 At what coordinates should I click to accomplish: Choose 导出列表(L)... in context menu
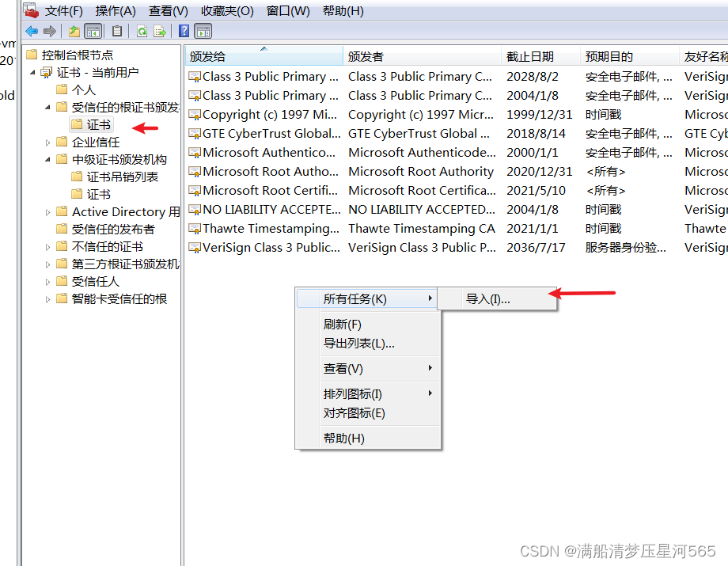click(368, 343)
